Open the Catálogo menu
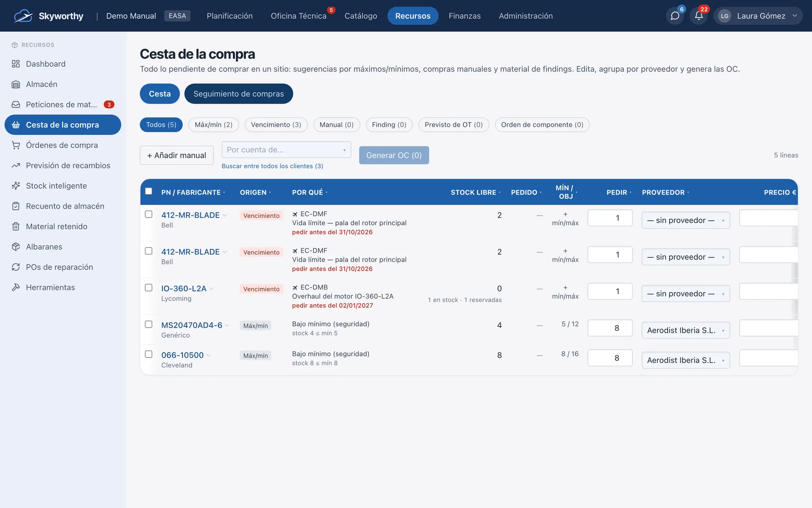This screenshot has height=508, width=812. click(x=361, y=16)
